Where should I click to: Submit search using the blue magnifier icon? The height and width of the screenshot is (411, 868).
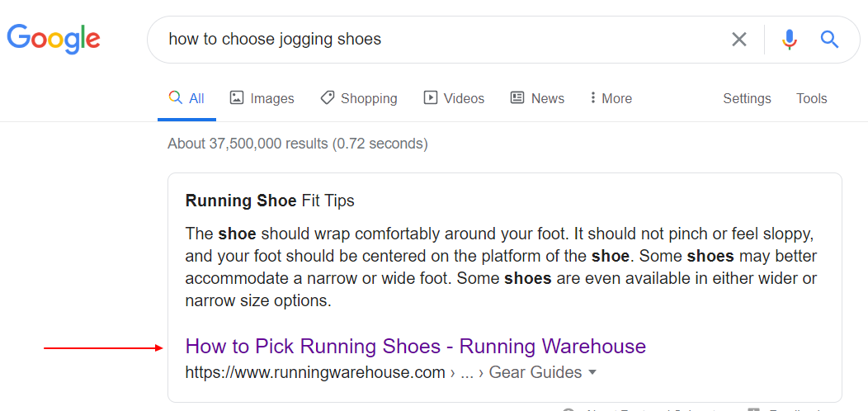(x=829, y=40)
